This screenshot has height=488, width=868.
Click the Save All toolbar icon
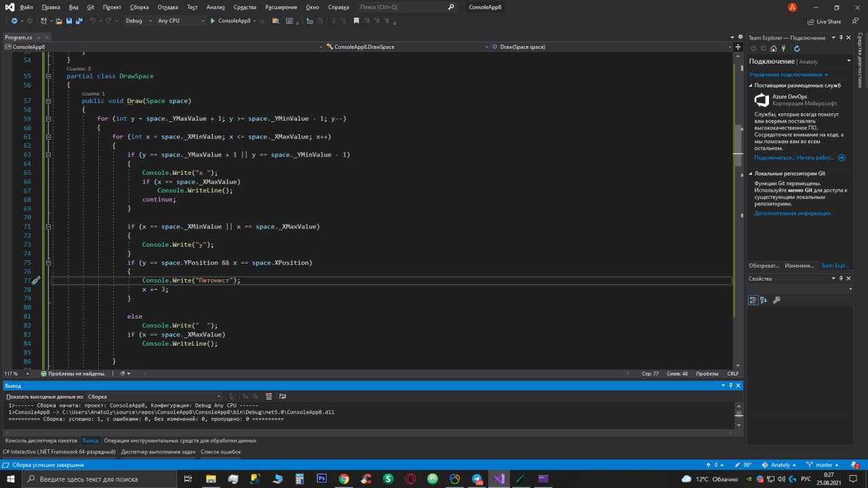(79, 21)
